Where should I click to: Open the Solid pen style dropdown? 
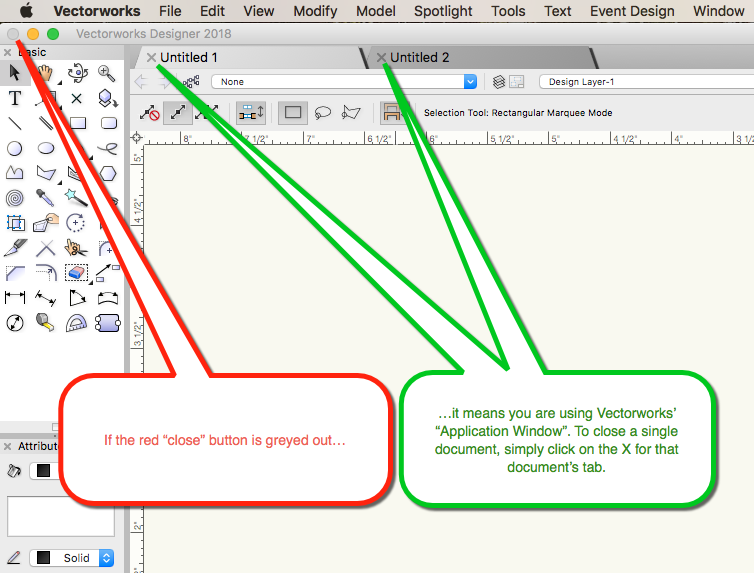(72, 558)
